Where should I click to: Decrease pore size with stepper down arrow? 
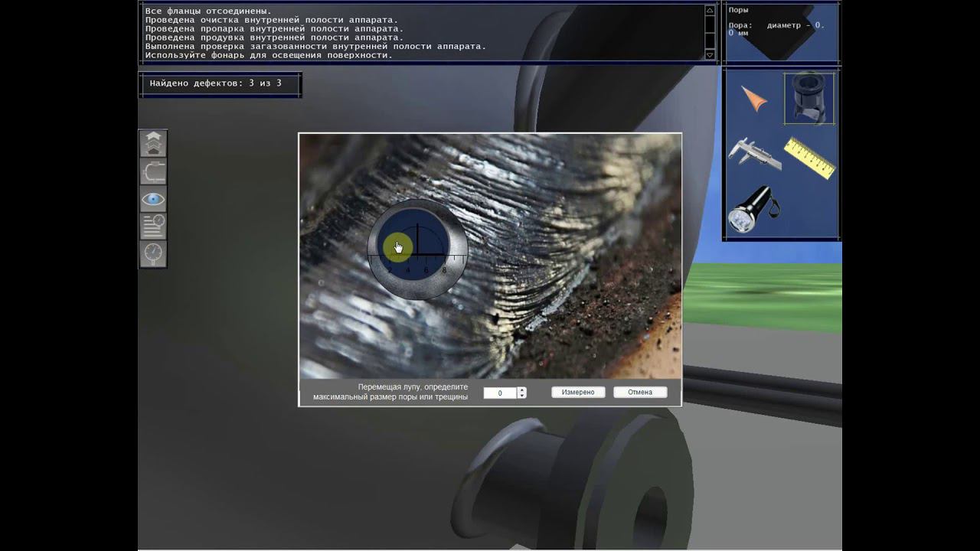click(522, 396)
